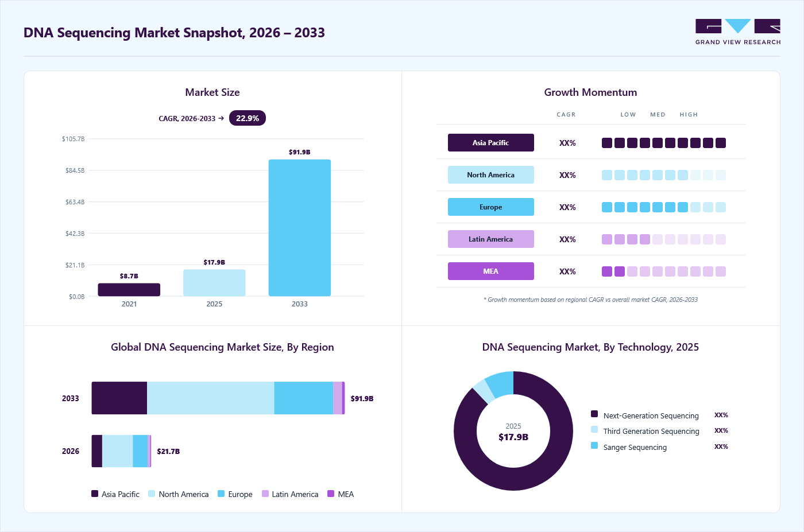Click the HIGH column header
This screenshot has width=804, height=532.
coord(689,115)
